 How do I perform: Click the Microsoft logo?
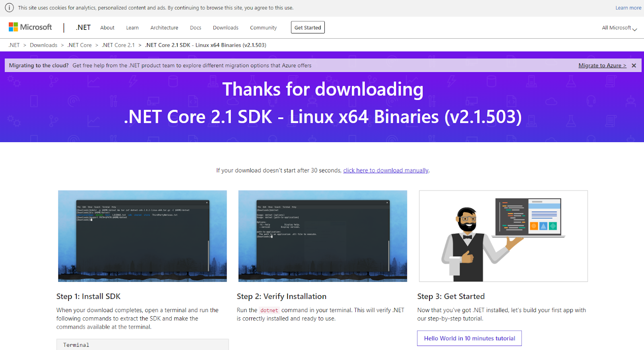point(30,27)
